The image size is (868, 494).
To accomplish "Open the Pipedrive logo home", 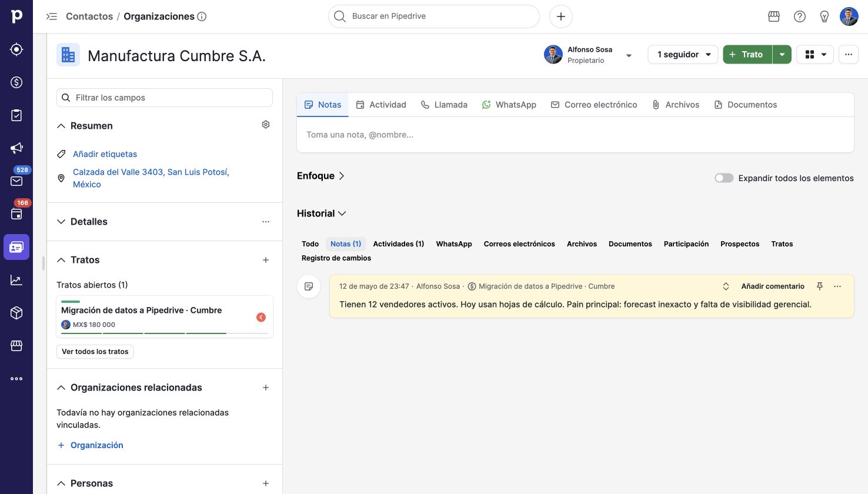I will pyautogui.click(x=16, y=16).
